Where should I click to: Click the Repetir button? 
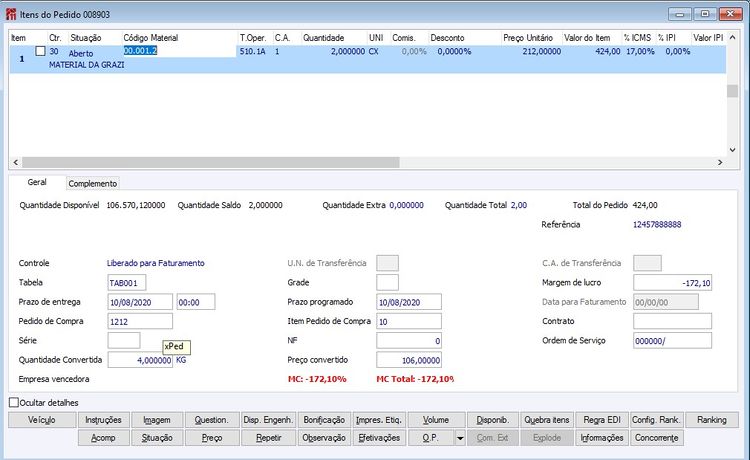(268, 438)
